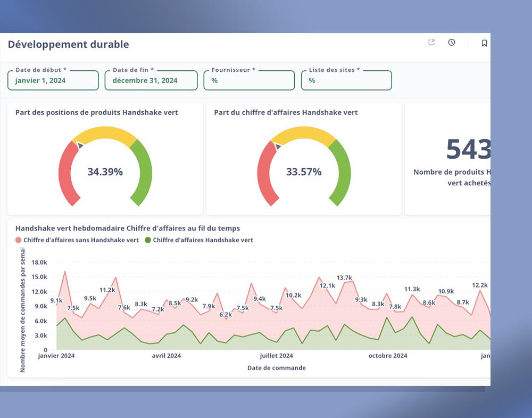Bookmark this dashboard with bookmark icon
The height and width of the screenshot is (418, 532).
click(484, 43)
